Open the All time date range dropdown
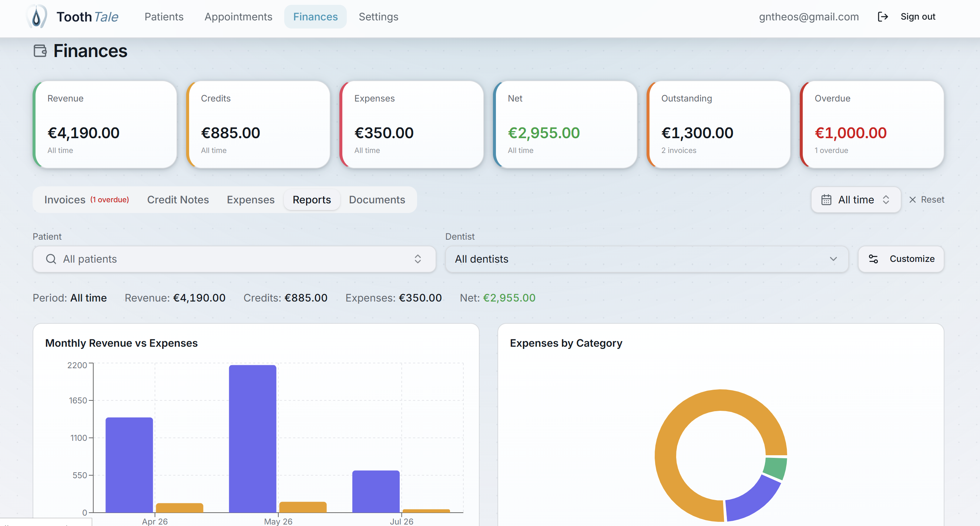The image size is (980, 526). 856,200
